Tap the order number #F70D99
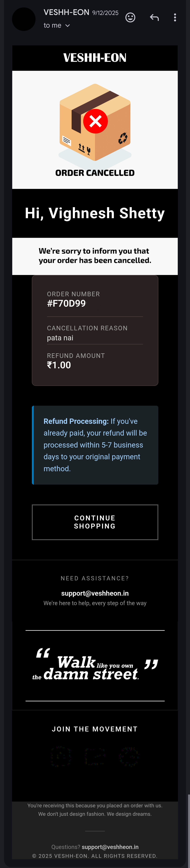Screen dimensions: 190x868 [66, 303]
